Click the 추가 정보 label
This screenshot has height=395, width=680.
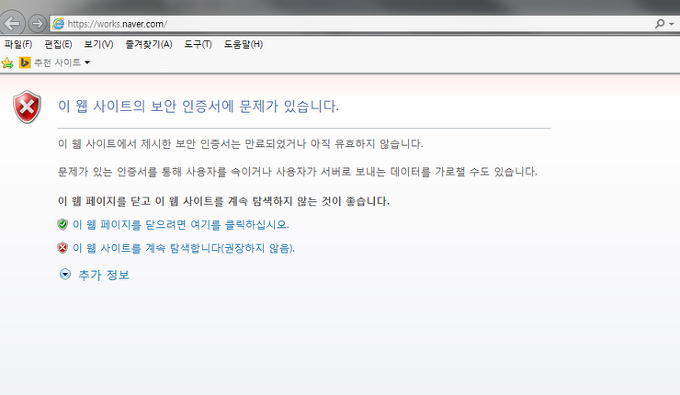(104, 275)
